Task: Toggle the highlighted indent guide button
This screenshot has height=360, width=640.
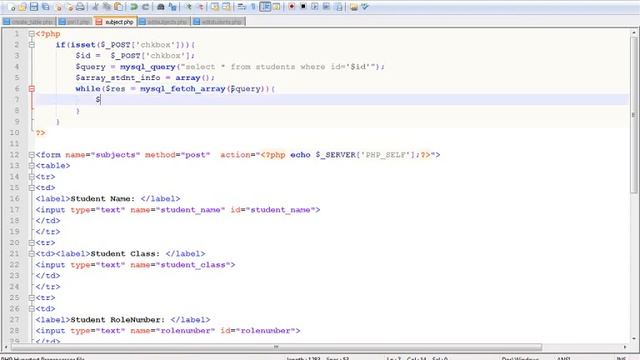Action: coord(265,7)
